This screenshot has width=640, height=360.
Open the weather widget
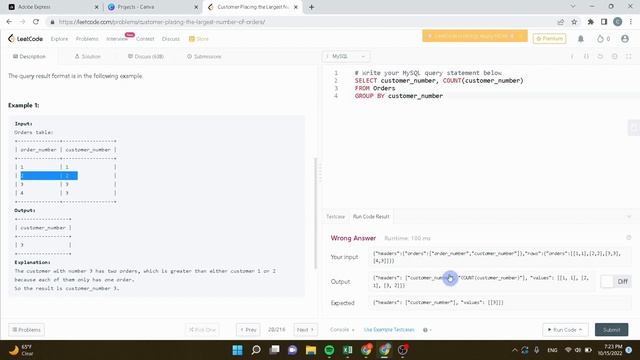pos(21,350)
